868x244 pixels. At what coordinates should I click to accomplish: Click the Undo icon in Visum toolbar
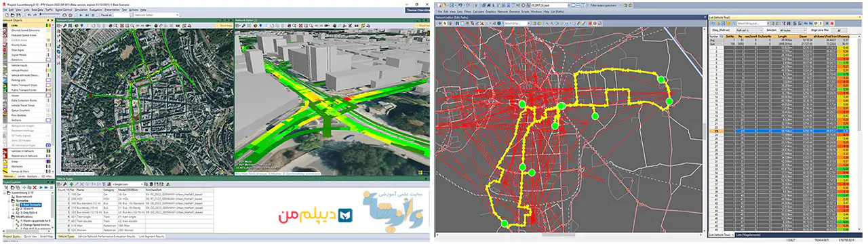460,5
